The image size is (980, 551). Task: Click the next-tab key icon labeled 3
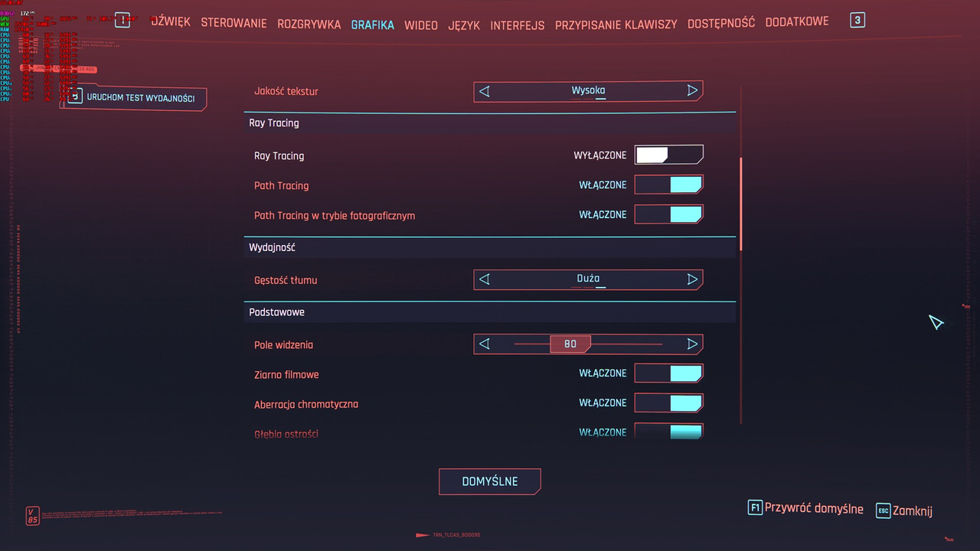coord(858,20)
